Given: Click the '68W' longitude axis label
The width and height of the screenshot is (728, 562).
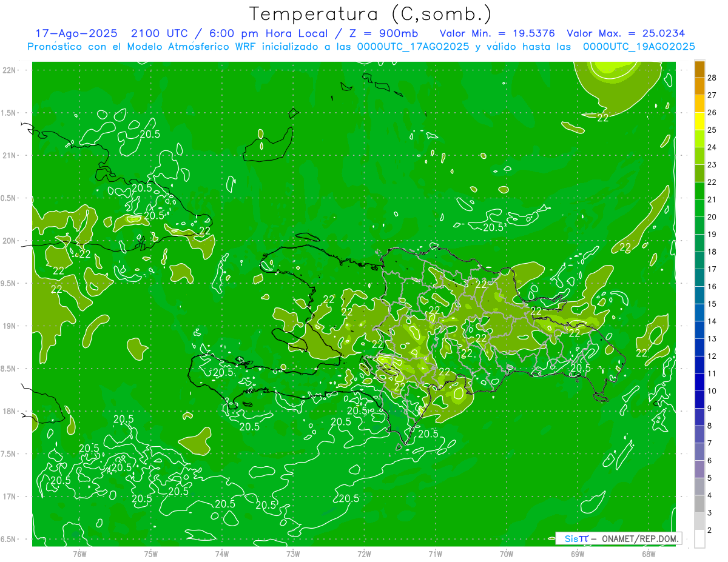Looking at the screenshot, I should tap(649, 553).
